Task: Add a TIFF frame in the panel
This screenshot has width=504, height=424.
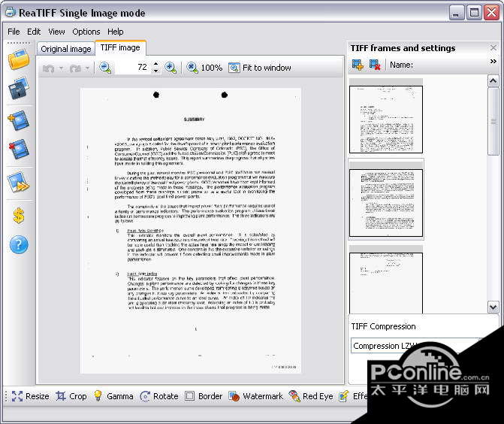Action: coord(358,65)
